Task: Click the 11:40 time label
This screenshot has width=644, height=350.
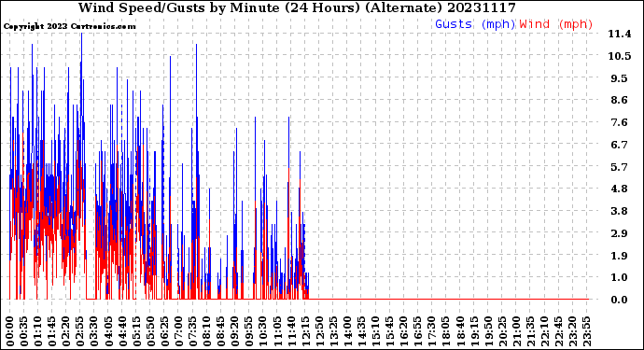Action: click(x=291, y=332)
